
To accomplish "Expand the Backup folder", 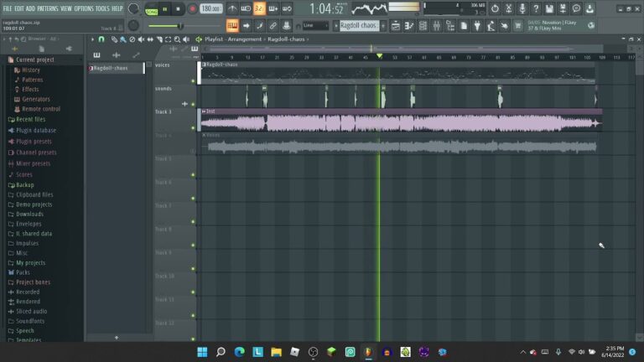I will 25,185.
